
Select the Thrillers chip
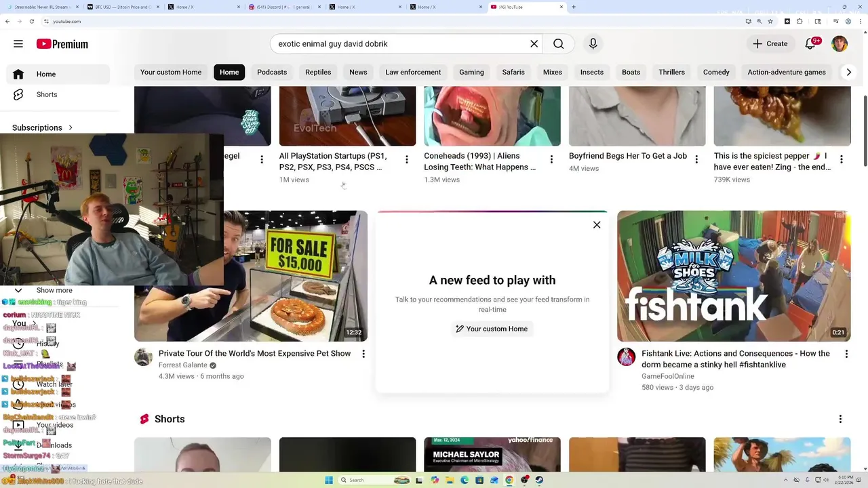tap(671, 72)
